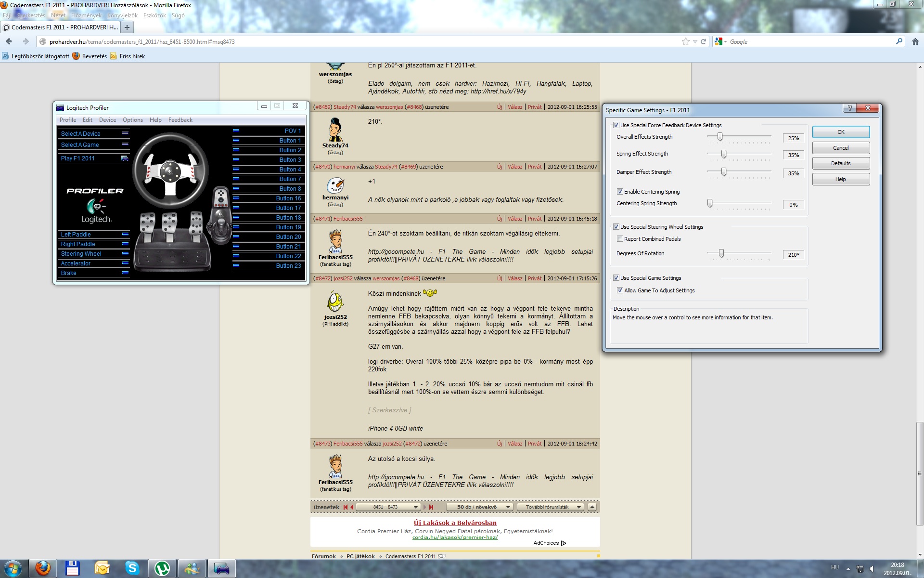Open Friss hírek bookmark

pyautogui.click(x=128, y=56)
